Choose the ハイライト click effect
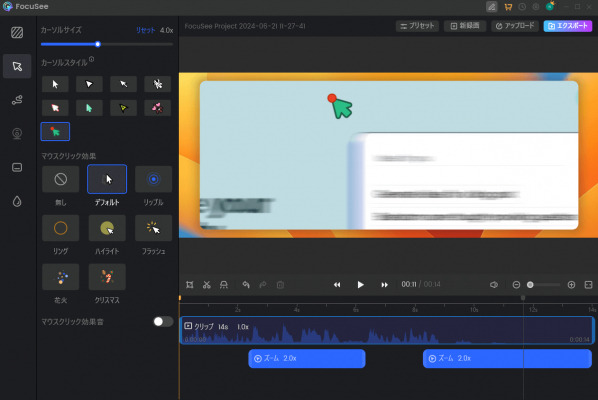Screen dimensions: 598x400 (107, 228)
